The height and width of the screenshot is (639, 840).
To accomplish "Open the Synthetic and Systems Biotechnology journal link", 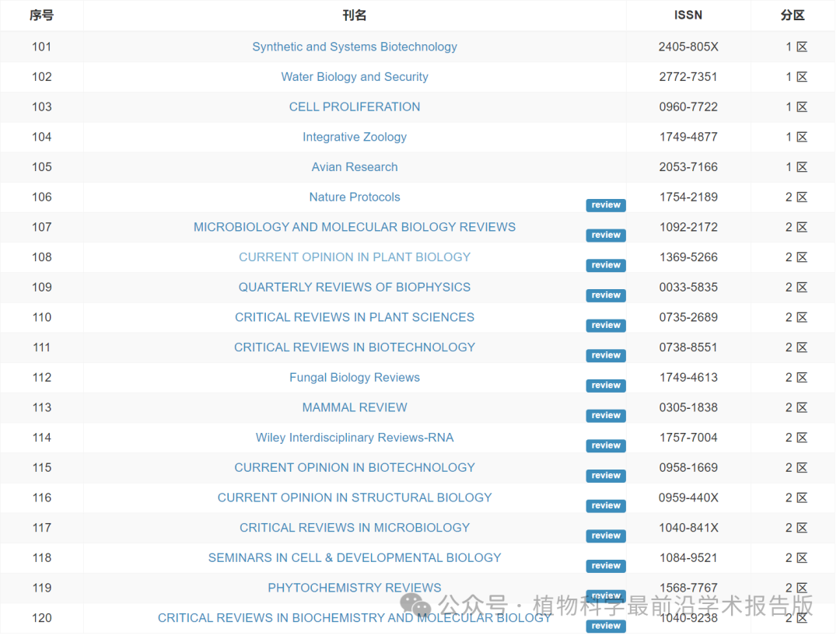I will tap(354, 47).
